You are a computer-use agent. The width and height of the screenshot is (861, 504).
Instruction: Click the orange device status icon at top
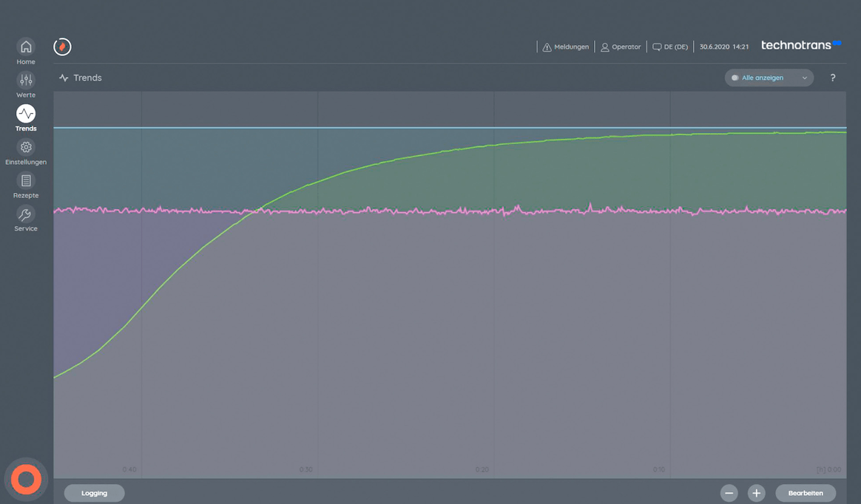pos(62,47)
